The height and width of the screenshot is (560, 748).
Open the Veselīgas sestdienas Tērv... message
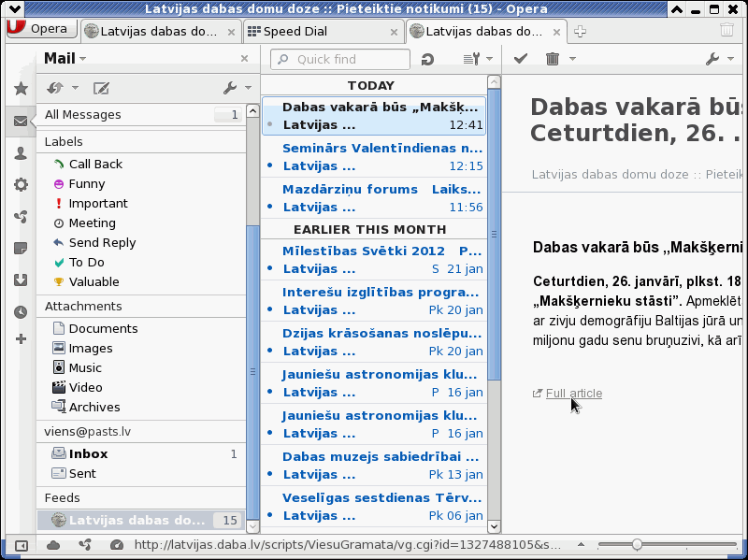click(x=374, y=507)
